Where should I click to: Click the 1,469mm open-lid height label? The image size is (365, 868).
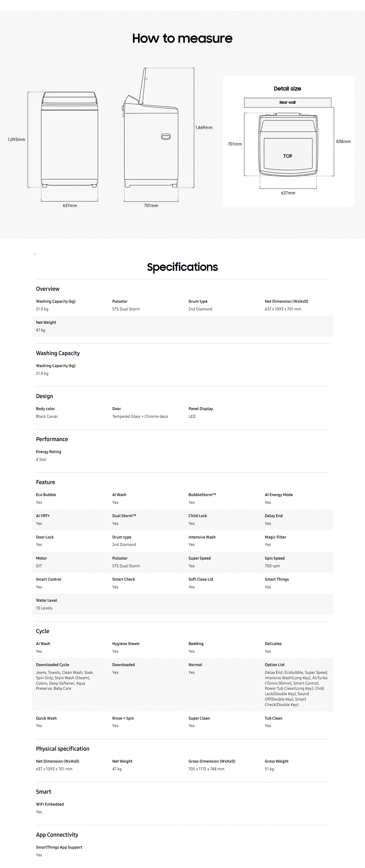coord(204,128)
